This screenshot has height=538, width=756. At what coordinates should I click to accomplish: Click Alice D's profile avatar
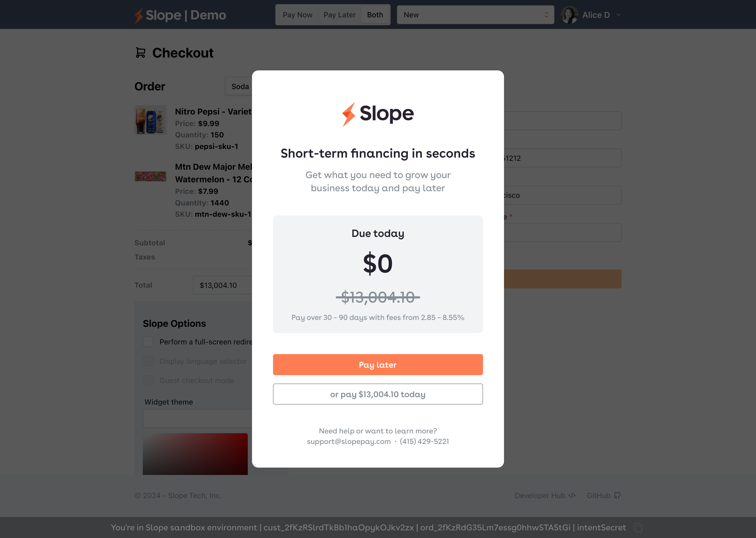(569, 15)
